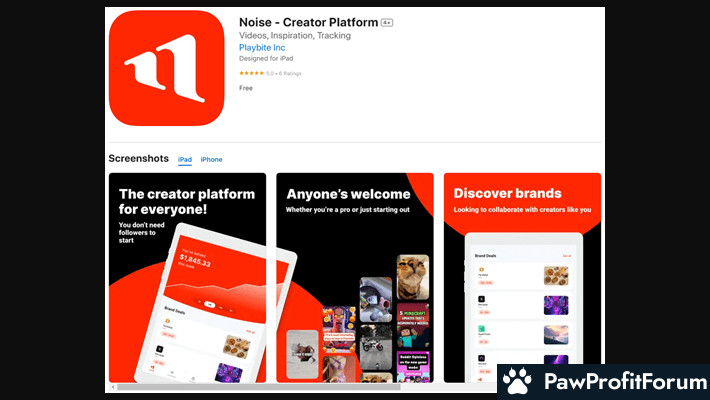Click the Minecraft video thumbnail in second screenshot

coord(413,325)
